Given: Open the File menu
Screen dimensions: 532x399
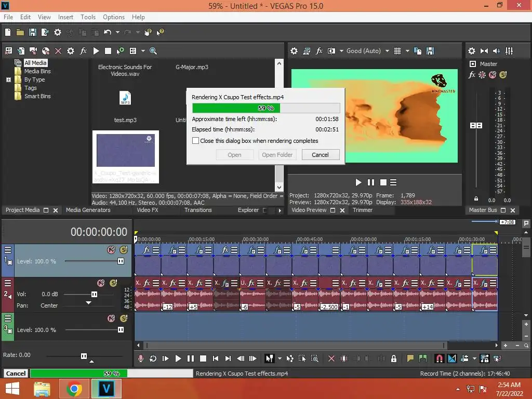Looking at the screenshot, I should 8,17.
